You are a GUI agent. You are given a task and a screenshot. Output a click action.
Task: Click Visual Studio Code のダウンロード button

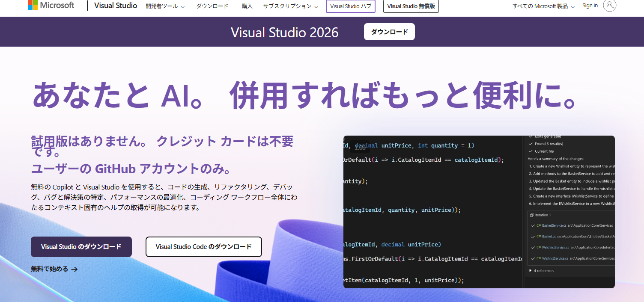(203, 247)
